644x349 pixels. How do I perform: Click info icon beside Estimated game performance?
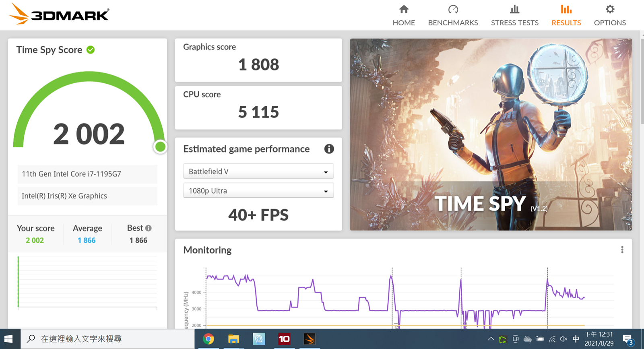click(329, 149)
